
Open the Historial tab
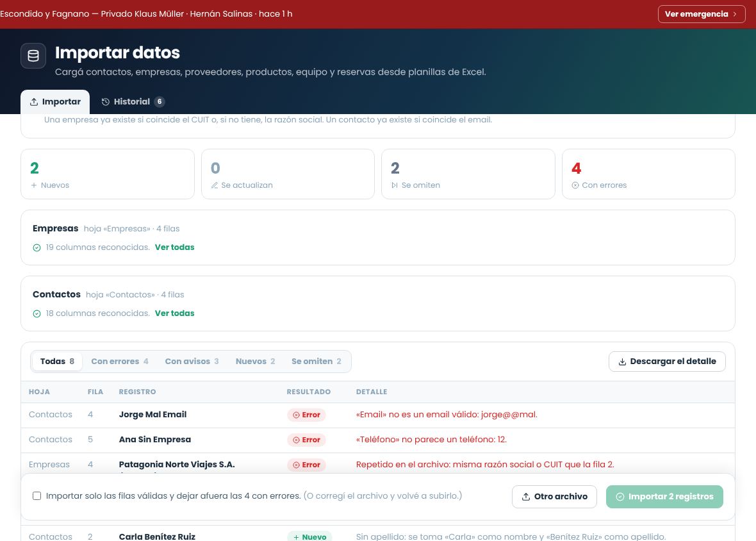(x=133, y=102)
